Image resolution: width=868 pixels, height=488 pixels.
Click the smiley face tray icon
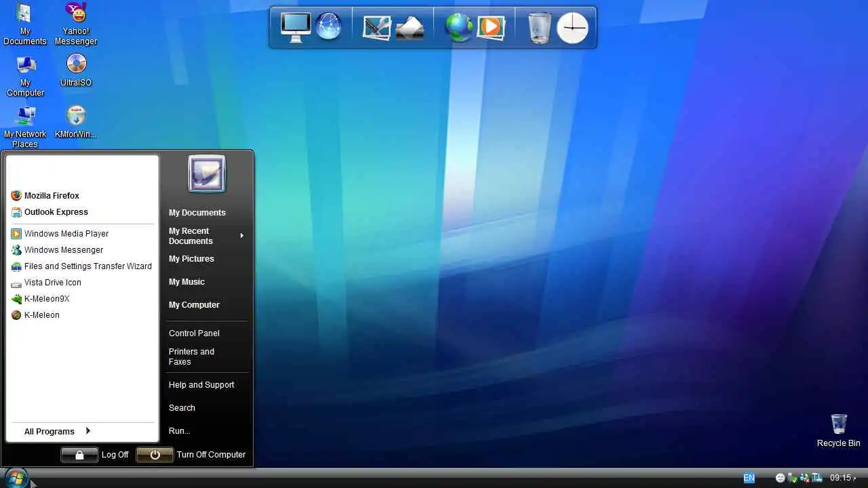click(x=781, y=478)
